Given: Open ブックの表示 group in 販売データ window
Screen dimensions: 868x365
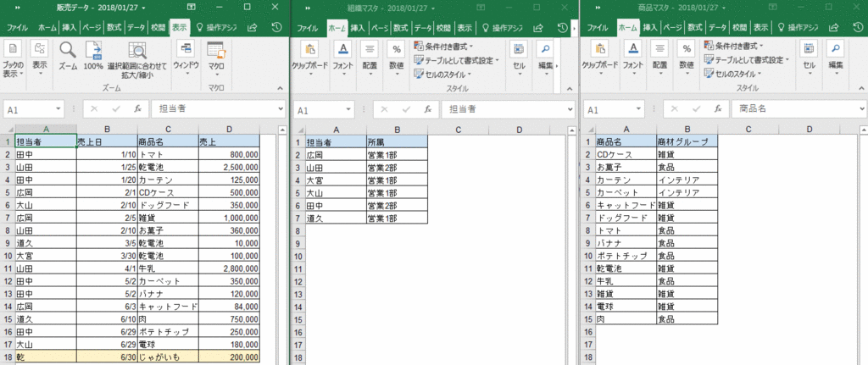Looking at the screenshot, I should point(14,58).
